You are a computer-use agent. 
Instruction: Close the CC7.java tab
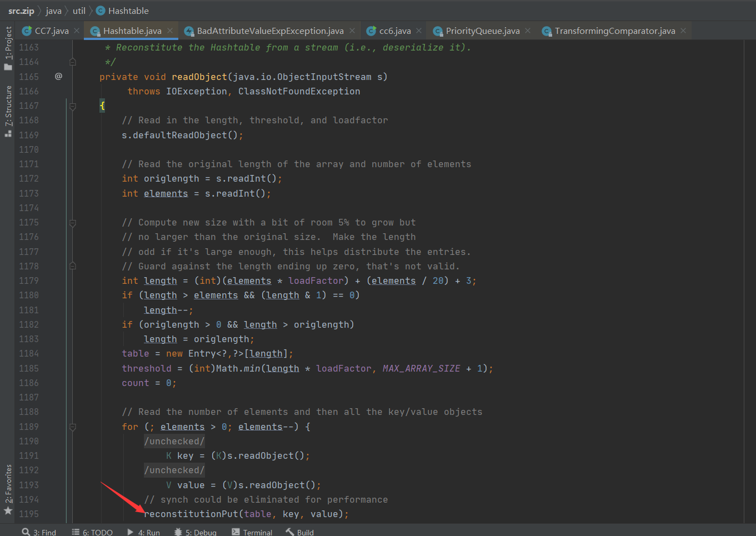tap(77, 31)
